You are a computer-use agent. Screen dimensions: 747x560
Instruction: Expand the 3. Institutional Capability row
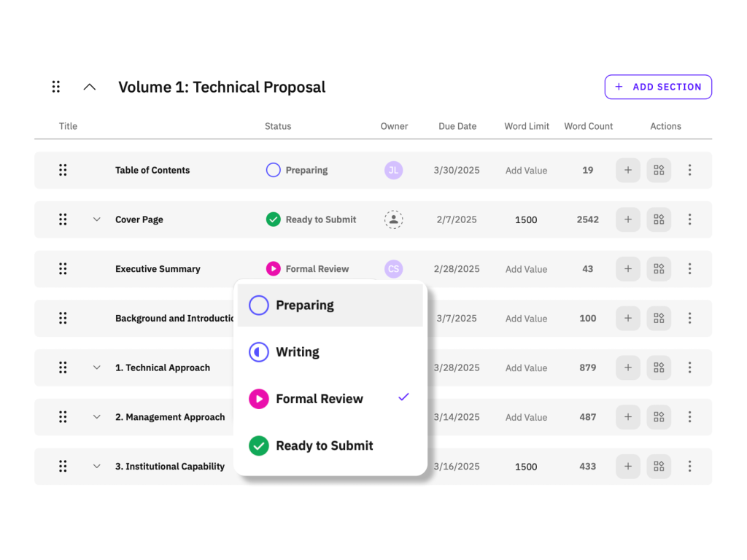(96, 466)
